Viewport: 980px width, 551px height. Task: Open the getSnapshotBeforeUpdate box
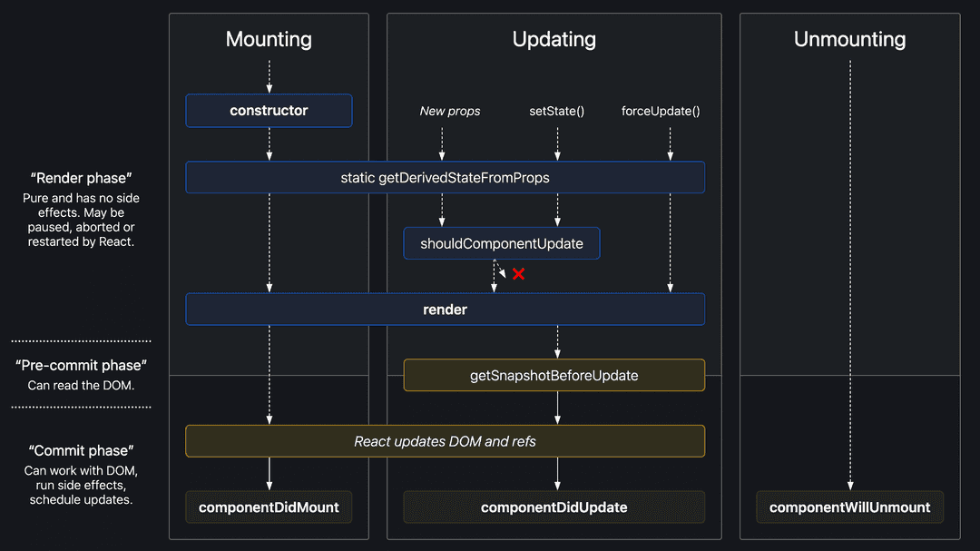coord(554,375)
